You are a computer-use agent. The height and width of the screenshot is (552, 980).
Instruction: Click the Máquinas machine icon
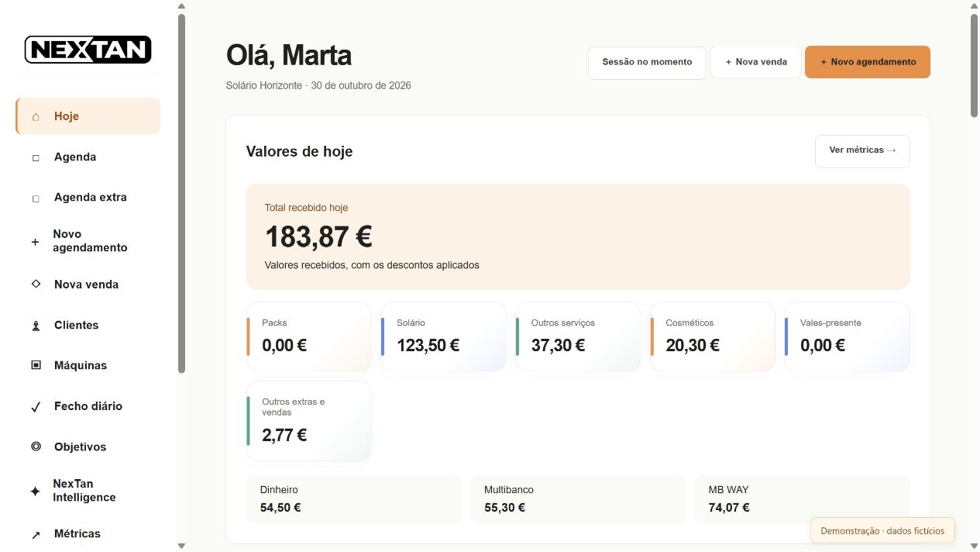36,365
